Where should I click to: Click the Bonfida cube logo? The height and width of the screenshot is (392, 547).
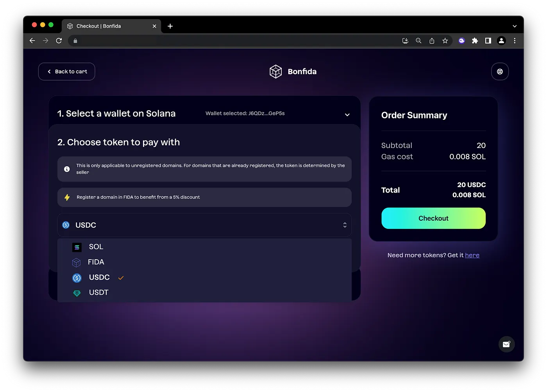pos(275,71)
